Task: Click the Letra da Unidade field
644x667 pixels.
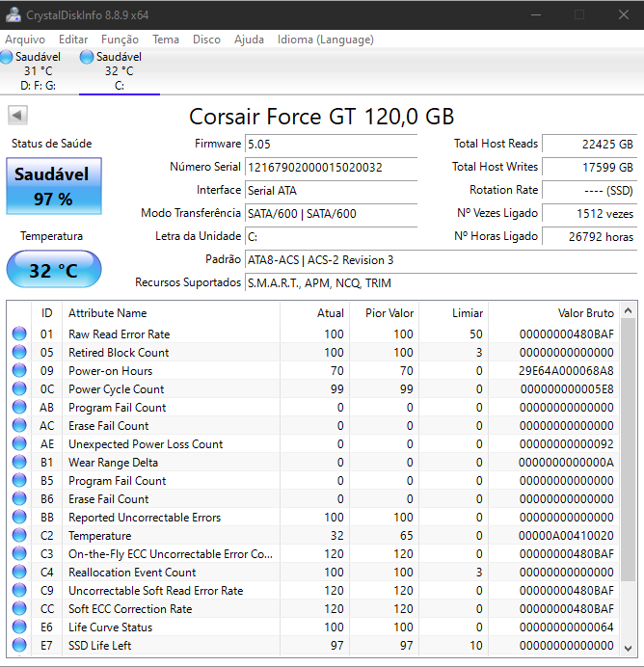Action: pos(331,236)
